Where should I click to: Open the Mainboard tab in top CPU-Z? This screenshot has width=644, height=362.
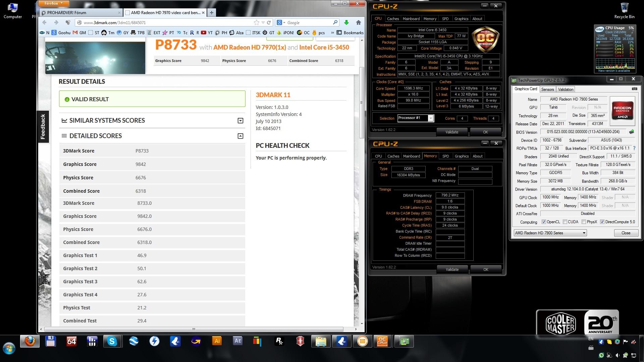[x=411, y=19]
